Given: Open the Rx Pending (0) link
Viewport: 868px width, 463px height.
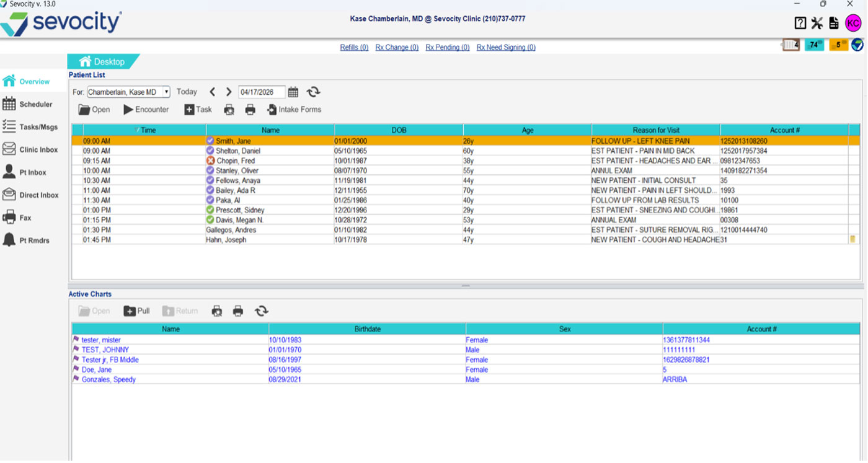Looking at the screenshot, I should point(448,47).
